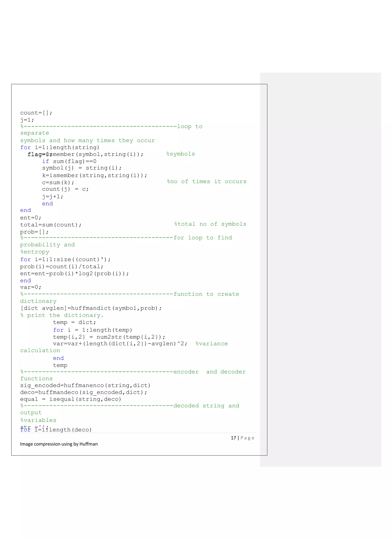
Task: Click the line 'equal = isequal(string,deco)'
Action: (71, 399)
